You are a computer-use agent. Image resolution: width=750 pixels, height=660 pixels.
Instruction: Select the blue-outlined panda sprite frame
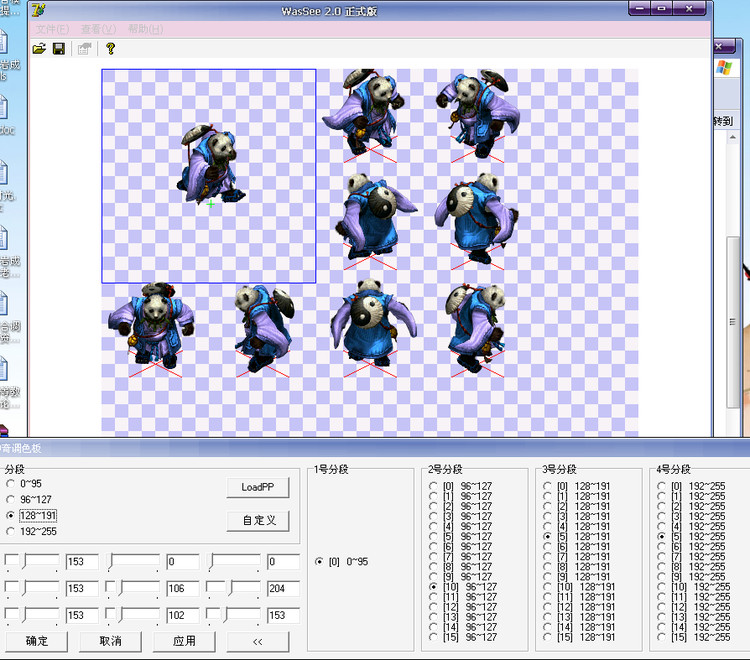point(209,176)
